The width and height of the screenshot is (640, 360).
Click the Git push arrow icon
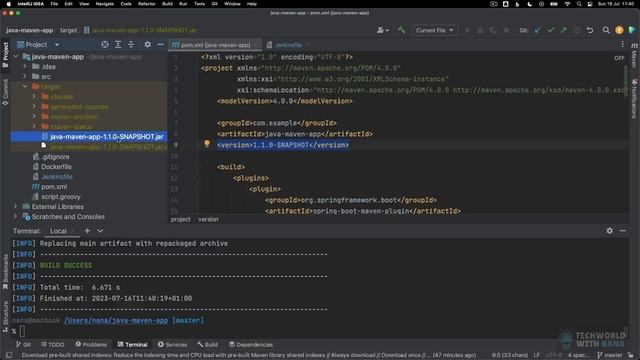point(563,30)
